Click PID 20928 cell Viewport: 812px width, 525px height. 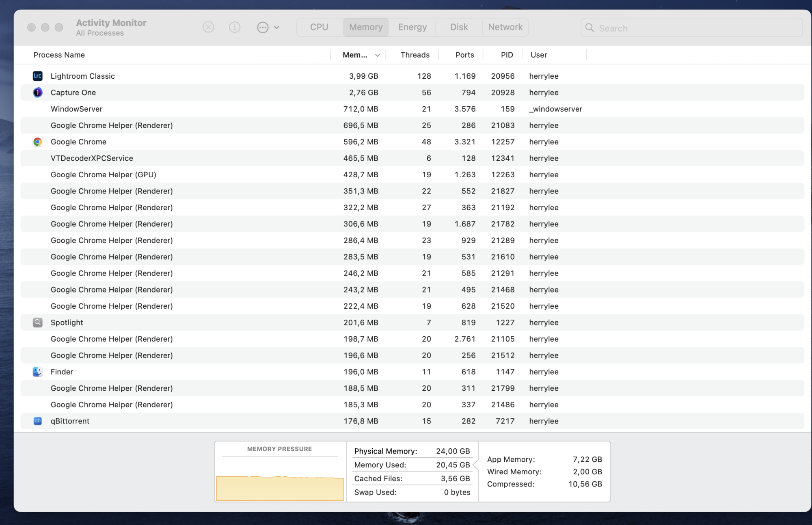503,93
